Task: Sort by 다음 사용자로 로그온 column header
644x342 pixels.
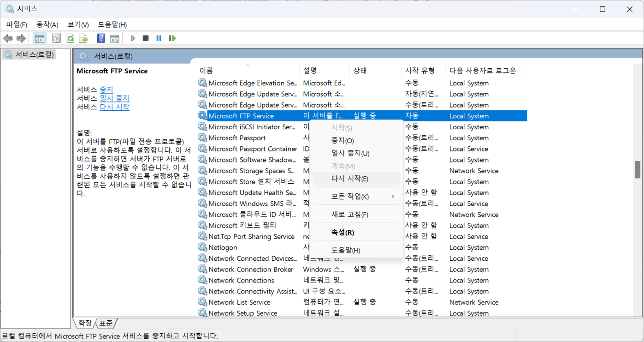Action: pos(486,71)
